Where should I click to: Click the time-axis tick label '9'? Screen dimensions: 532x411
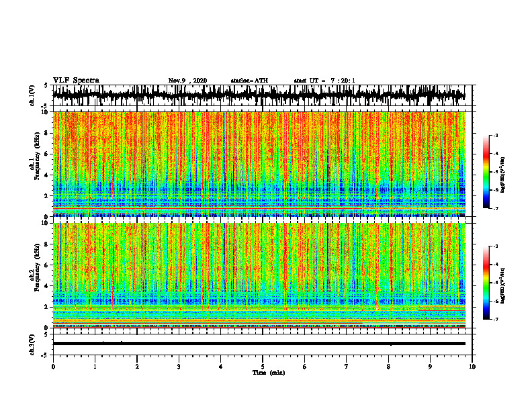pyautogui.click(x=430, y=367)
